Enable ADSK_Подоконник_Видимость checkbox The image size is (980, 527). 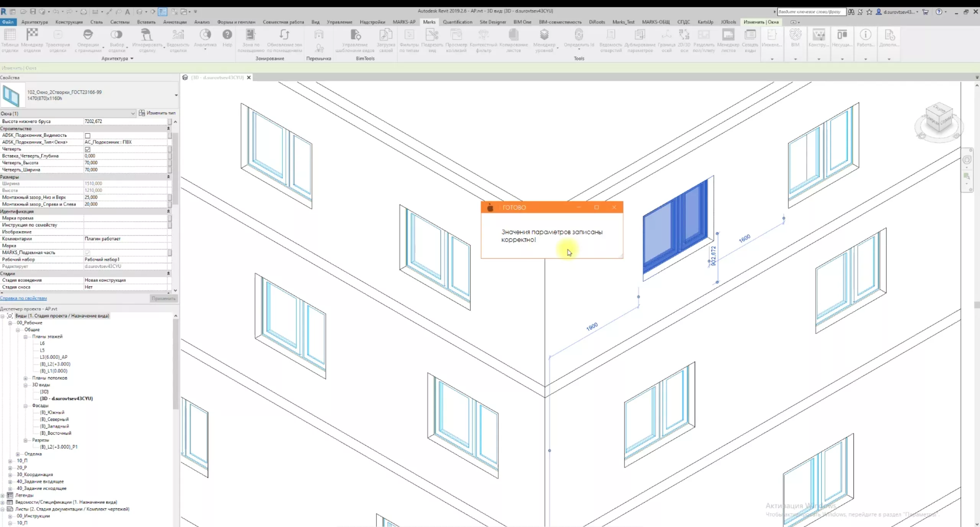coord(88,135)
